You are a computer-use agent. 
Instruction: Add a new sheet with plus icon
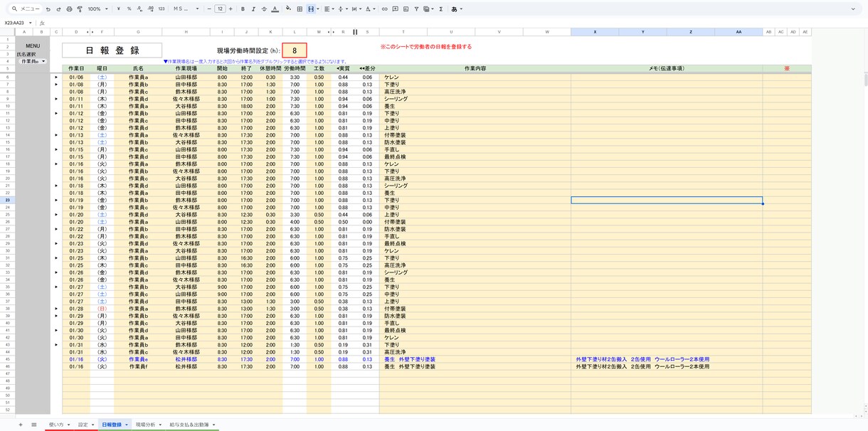21,425
